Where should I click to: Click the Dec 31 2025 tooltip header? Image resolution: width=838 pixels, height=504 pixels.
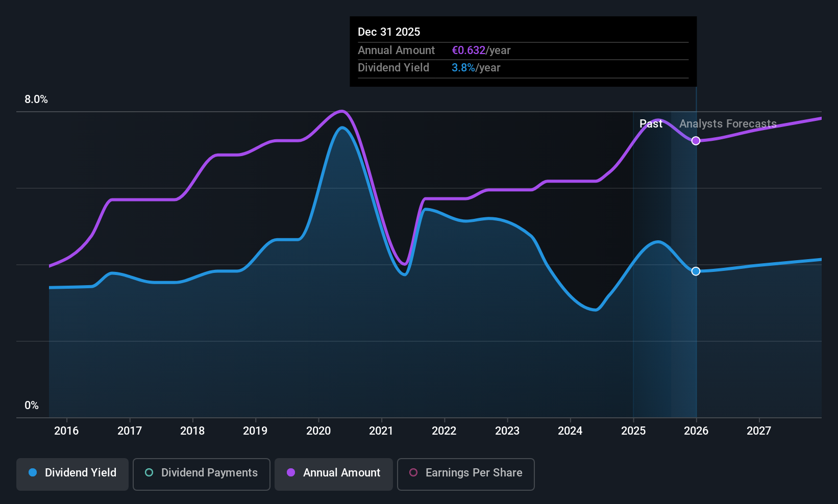[x=389, y=32]
